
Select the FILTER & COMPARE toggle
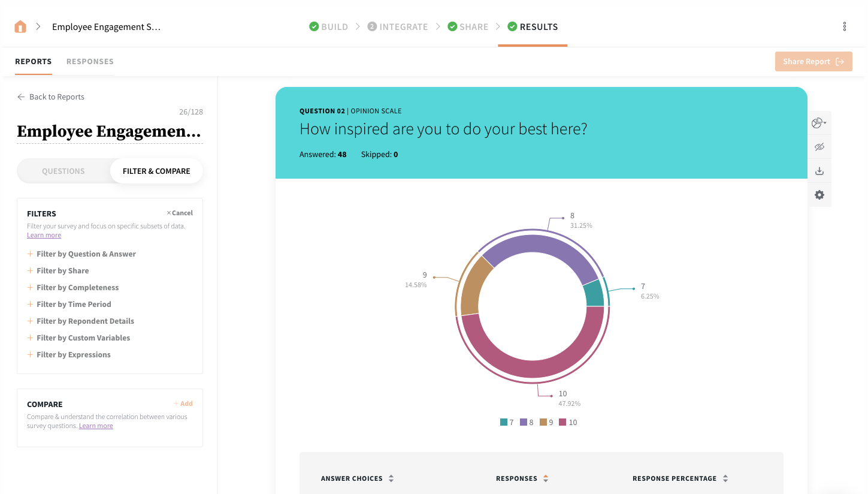coord(156,171)
